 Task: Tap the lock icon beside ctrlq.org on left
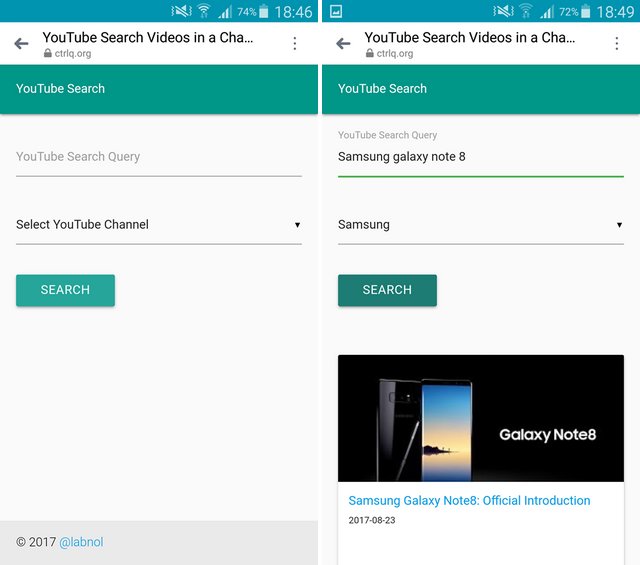coord(48,54)
